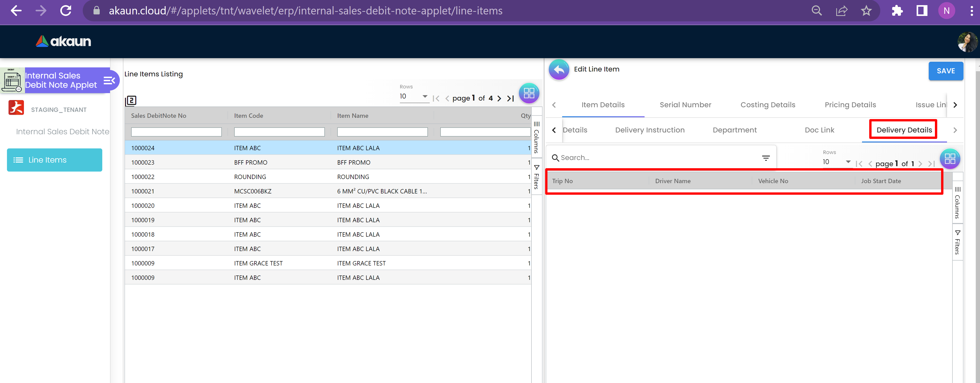The image size is (980, 383).
Task: Click the numbered copy icon above Sales DebitNote column
Action: 131,100
